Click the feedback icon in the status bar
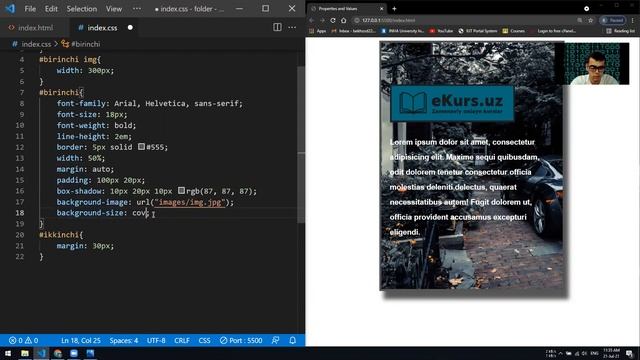The height and width of the screenshot is (360, 640). 276,340
